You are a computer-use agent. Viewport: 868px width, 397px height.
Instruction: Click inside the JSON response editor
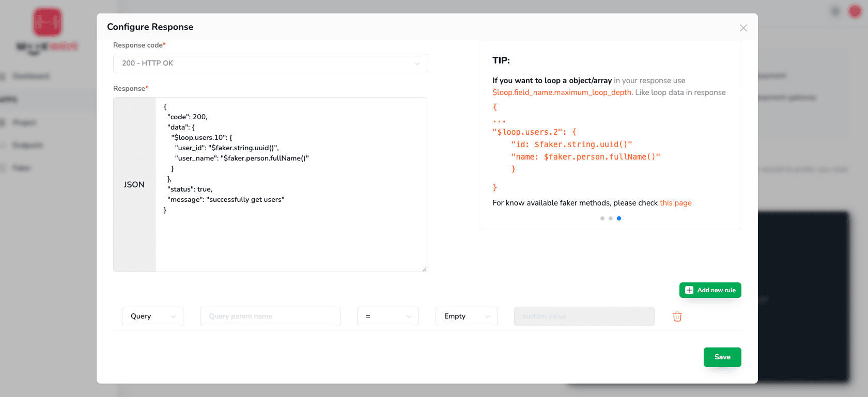(291, 184)
